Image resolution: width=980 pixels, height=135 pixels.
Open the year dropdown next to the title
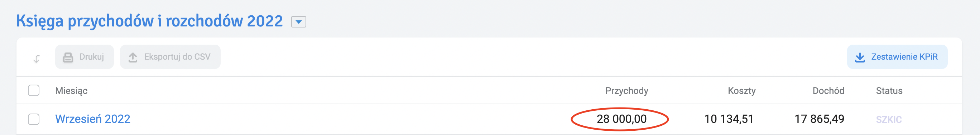299,22
